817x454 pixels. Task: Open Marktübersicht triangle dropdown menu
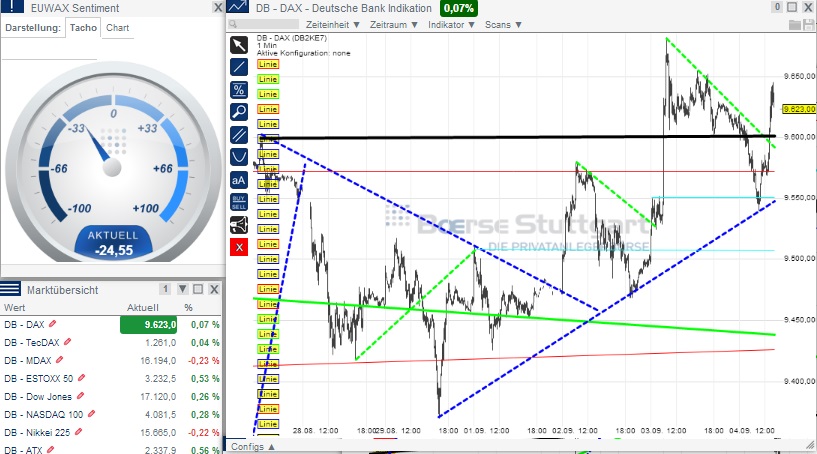pos(182,289)
